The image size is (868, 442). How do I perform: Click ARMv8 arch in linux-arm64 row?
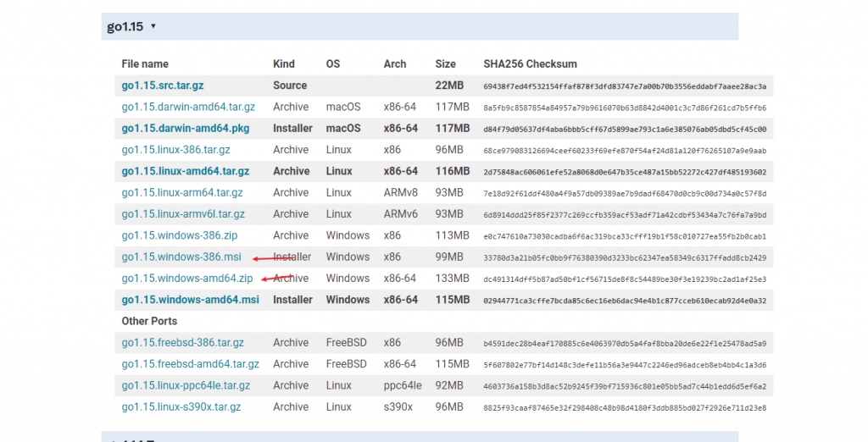(x=401, y=193)
